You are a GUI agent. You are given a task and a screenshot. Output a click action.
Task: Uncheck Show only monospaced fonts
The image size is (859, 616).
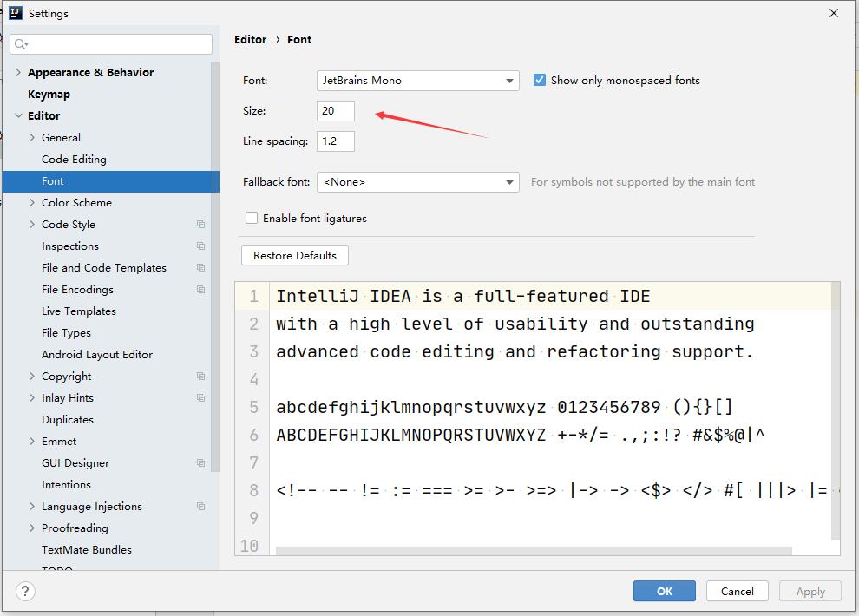coord(540,80)
